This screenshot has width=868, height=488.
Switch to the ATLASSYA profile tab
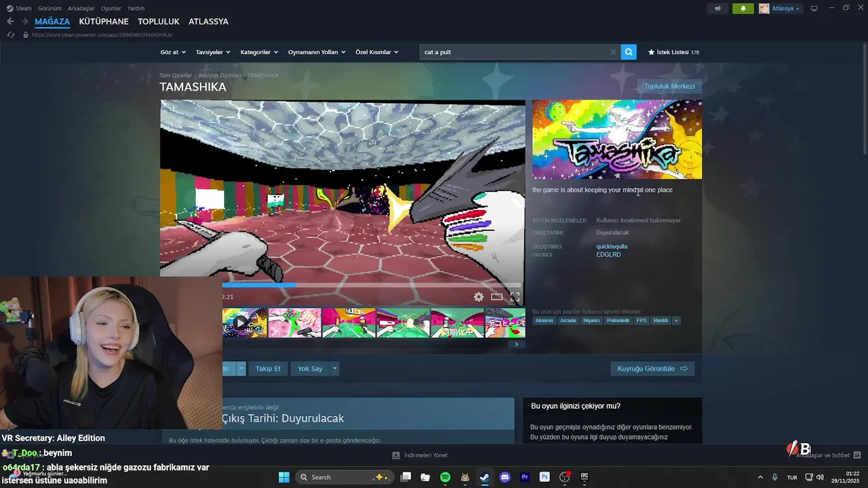[208, 22]
